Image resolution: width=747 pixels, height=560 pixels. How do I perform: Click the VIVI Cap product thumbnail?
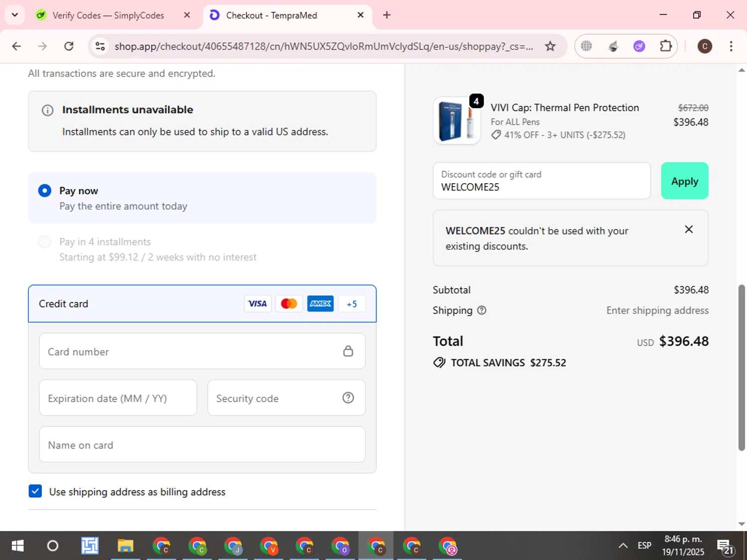[x=457, y=120]
